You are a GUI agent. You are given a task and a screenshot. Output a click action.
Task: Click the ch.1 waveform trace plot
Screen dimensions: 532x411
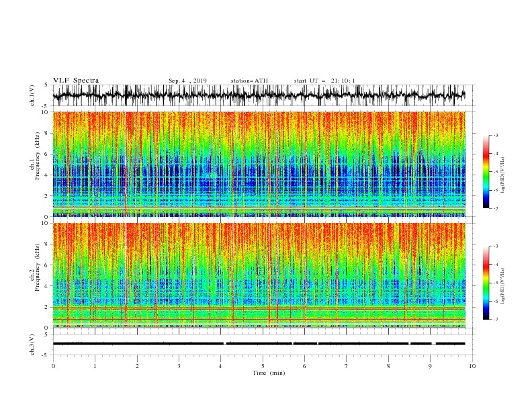[259, 95]
